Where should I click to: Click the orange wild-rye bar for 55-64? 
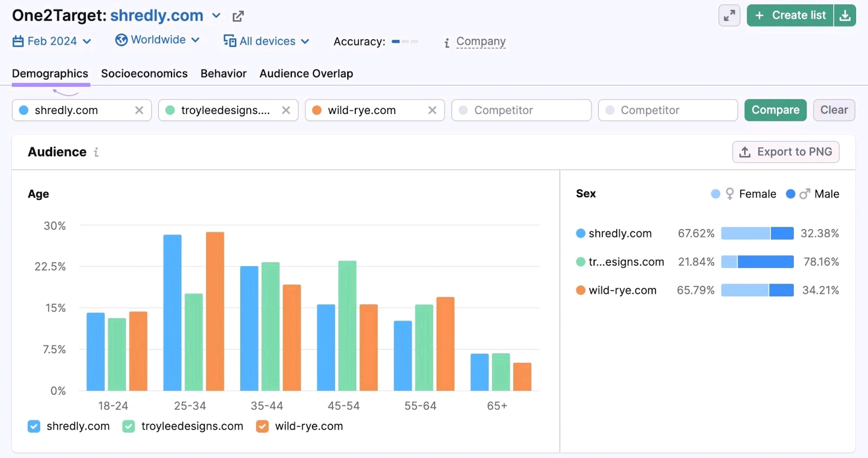click(445, 344)
